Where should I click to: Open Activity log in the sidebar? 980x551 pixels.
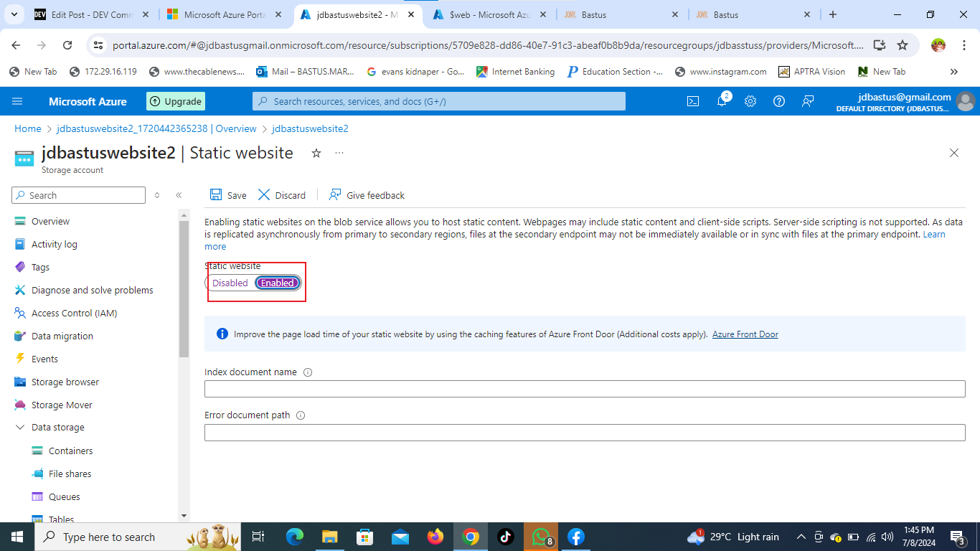pyautogui.click(x=54, y=245)
